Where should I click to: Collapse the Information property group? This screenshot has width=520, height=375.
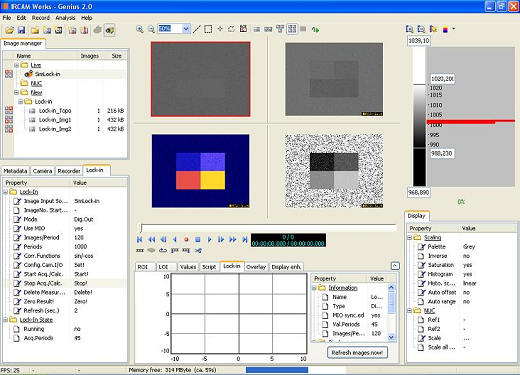click(314, 288)
